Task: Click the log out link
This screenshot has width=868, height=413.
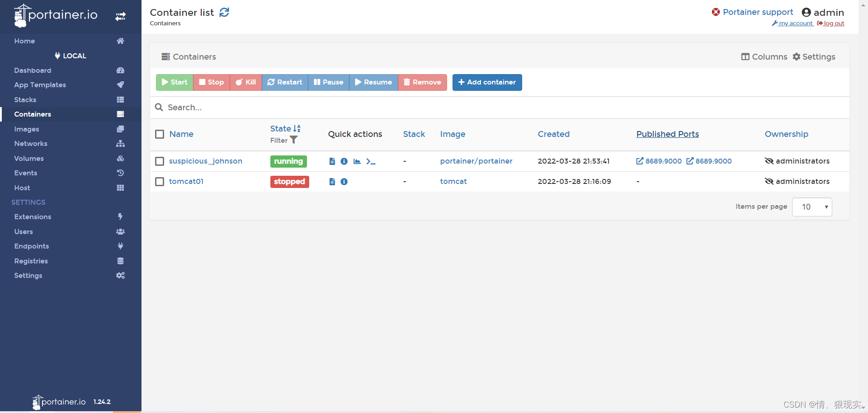Action: click(830, 23)
